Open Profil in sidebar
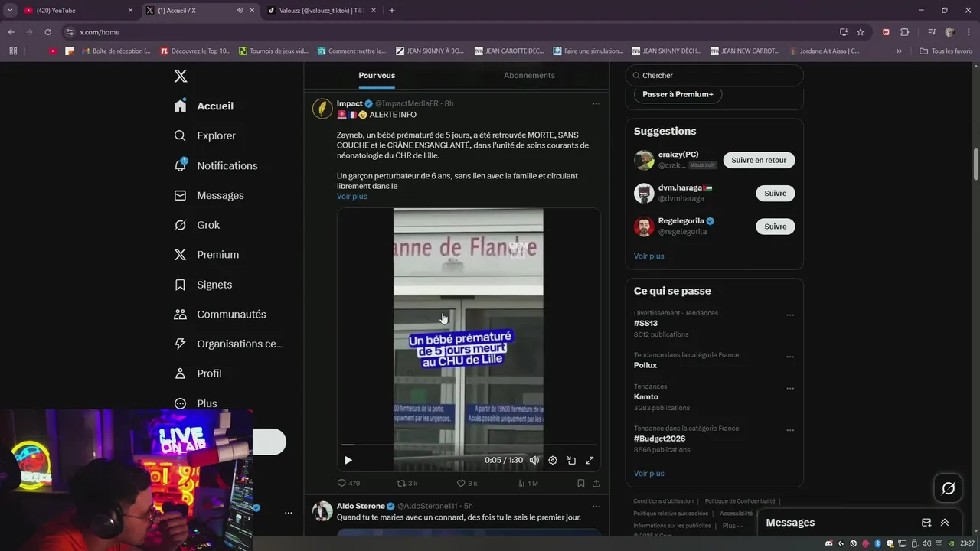This screenshot has height=551, width=980. pos(198,373)
